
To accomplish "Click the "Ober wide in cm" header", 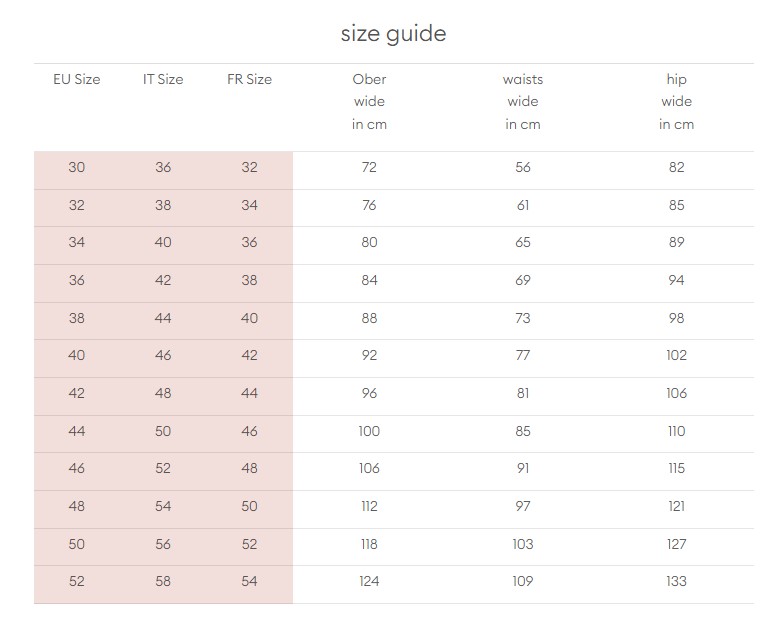I will [369, 101].
